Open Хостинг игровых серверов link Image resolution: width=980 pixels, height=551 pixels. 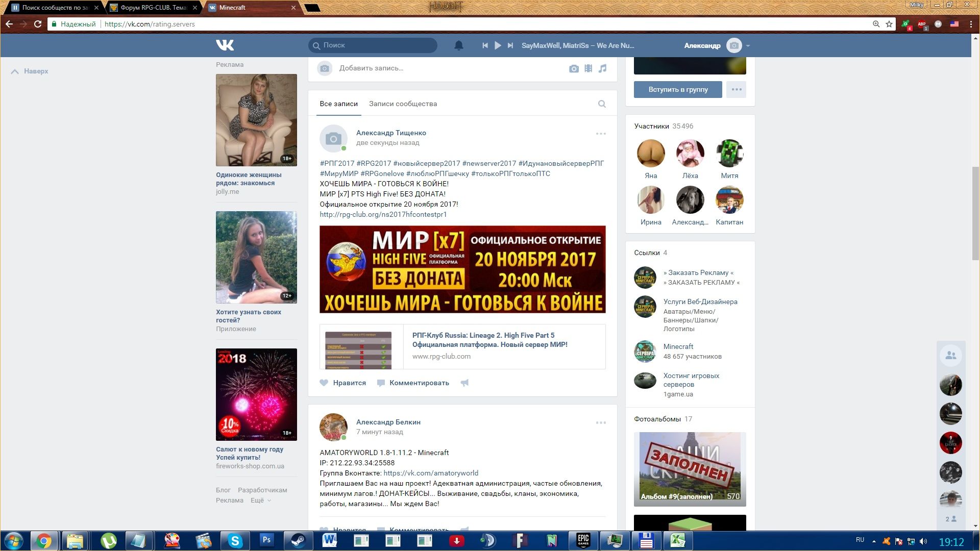point(691,380)
